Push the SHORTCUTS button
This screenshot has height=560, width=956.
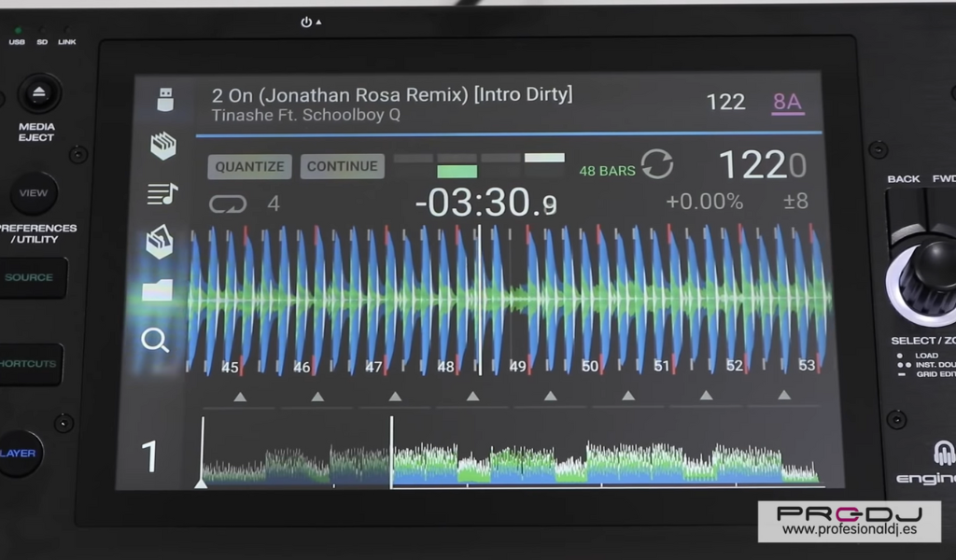(x=29, y=364)
